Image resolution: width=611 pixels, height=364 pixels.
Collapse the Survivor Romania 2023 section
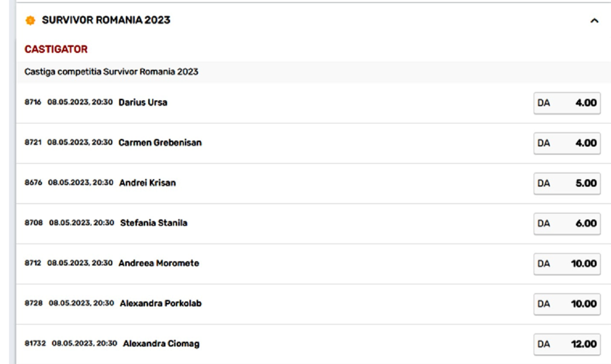[x=594, y=21]
